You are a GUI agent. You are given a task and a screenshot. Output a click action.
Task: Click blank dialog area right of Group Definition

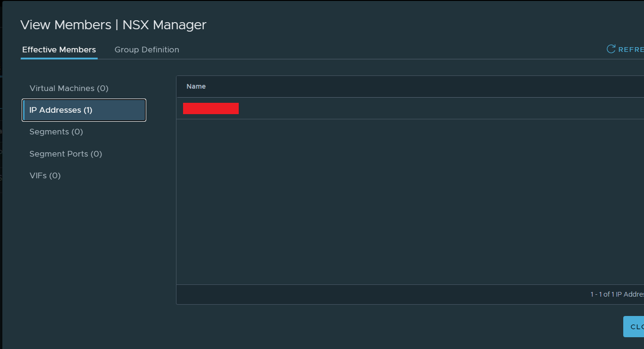click(x=377, y=50)
